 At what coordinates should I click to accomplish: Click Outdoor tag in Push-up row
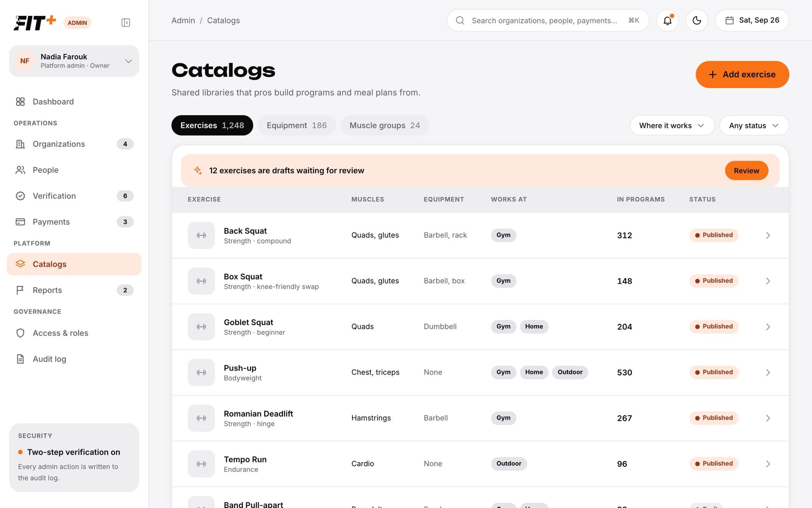pos(570,372)
